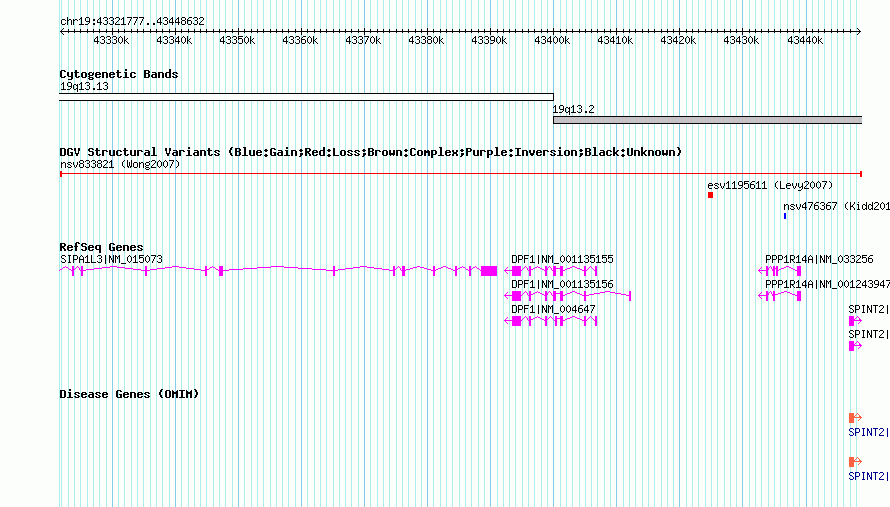
Task: Click the PPP1R14A NM_033256 transcript glyph
Action: 780,271
